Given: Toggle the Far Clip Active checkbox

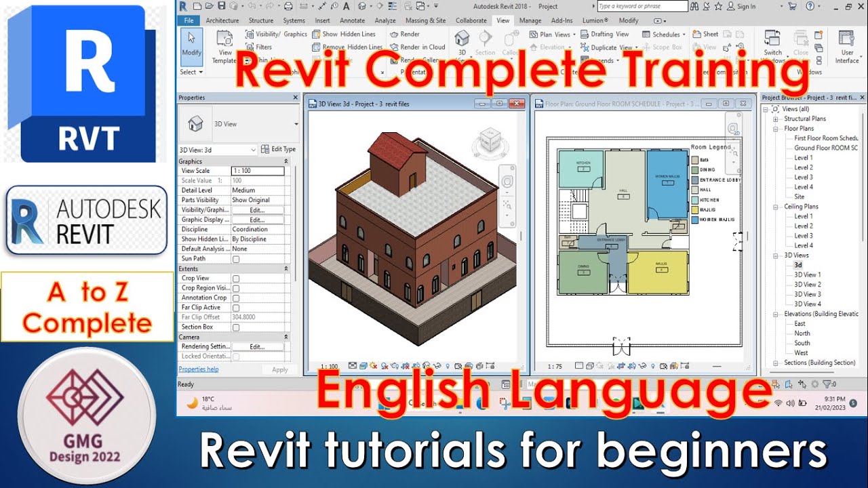Looking at the screenshot, I should pos(236,308).
